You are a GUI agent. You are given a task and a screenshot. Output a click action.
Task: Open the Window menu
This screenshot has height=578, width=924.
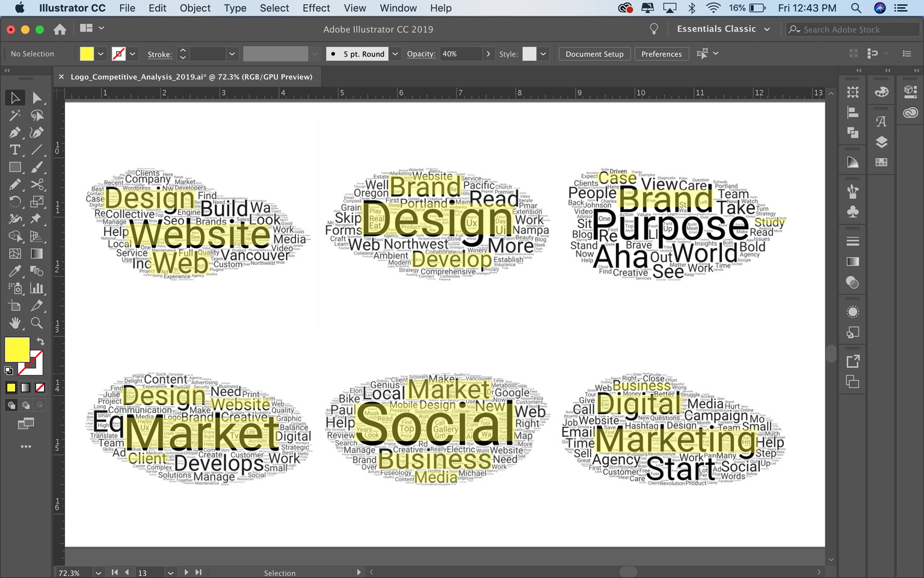[x=398, y=8]
